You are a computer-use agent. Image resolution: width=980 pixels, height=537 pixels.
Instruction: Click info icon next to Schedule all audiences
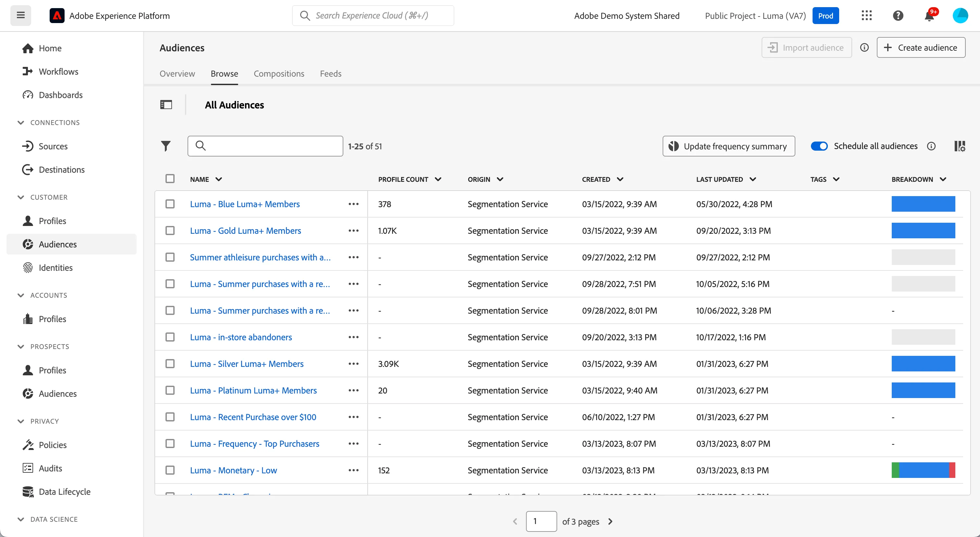pos(931,146)
